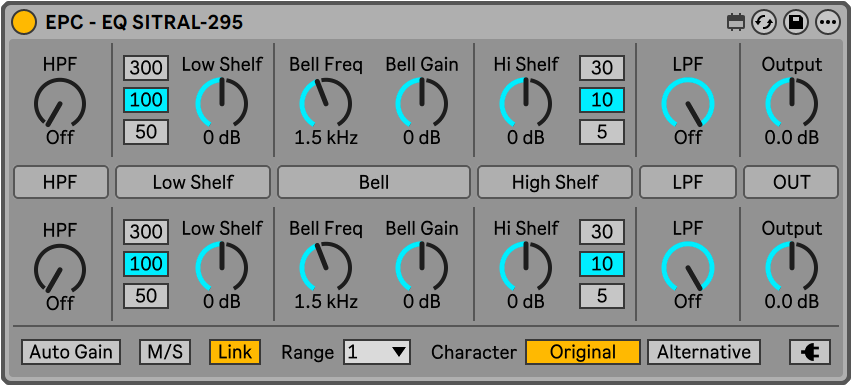Select 10 hi shelf frequency in bottom row

coord(602,264)
